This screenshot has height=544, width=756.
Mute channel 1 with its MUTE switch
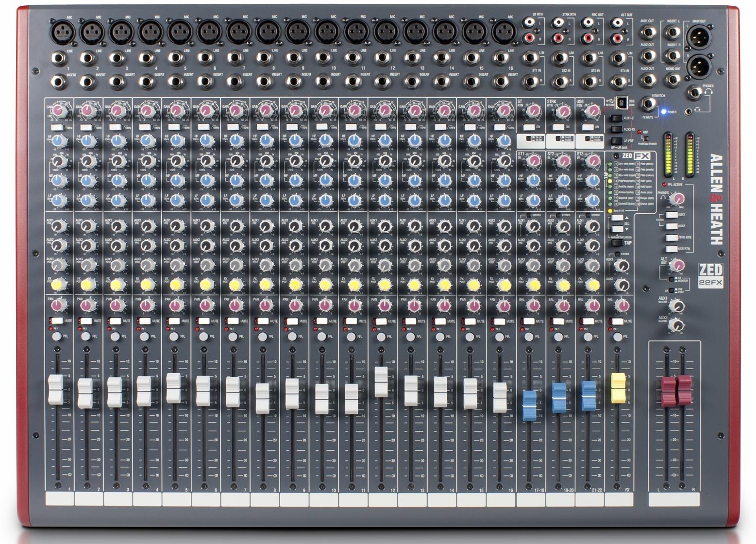57,321
